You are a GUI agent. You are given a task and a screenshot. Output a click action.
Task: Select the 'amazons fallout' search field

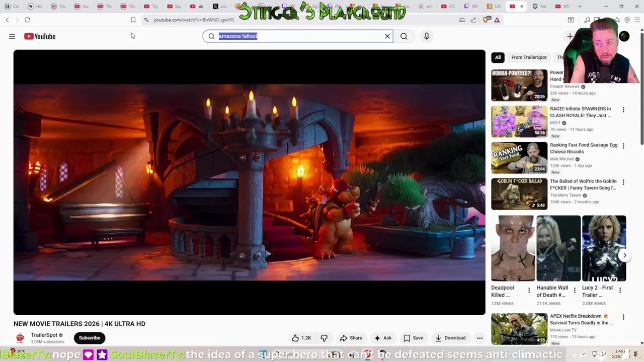[x=297, y=36]
